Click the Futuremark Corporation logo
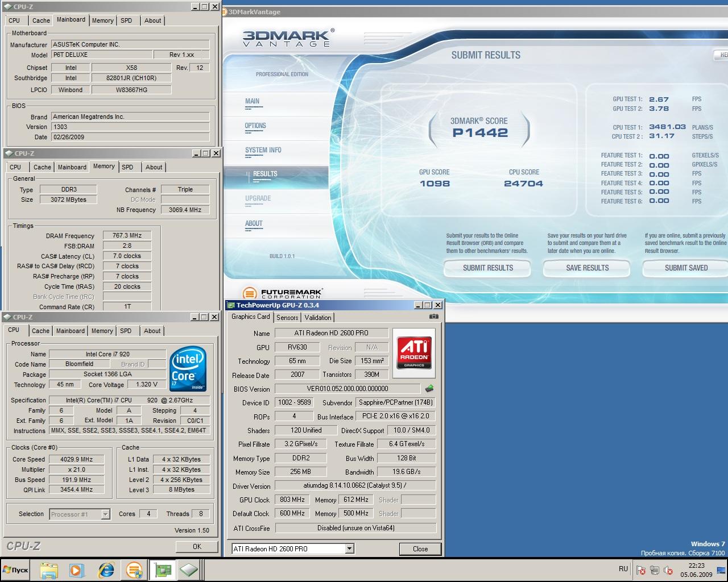728x582 pixels. pyautogui.click(x=282, y=293)
